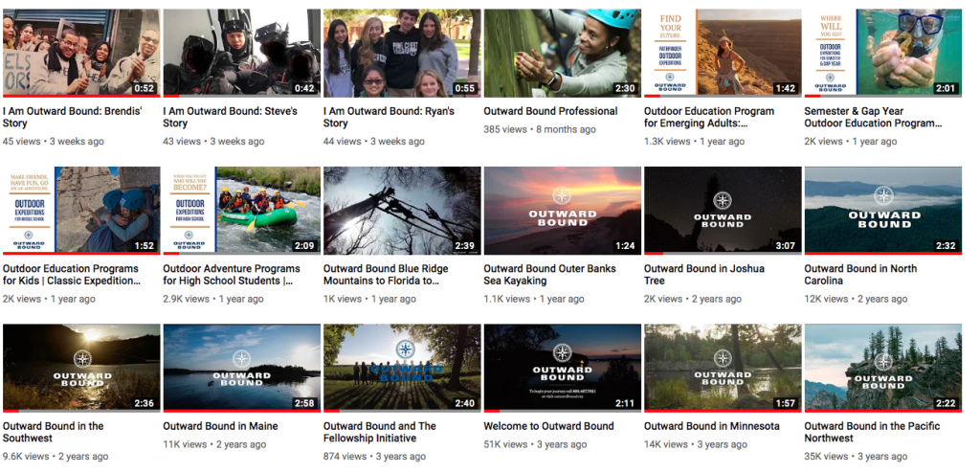Open 'Outward Bound in the Pacific Northwest' title
Screen dimensions: 980x474
coord(872,432)
